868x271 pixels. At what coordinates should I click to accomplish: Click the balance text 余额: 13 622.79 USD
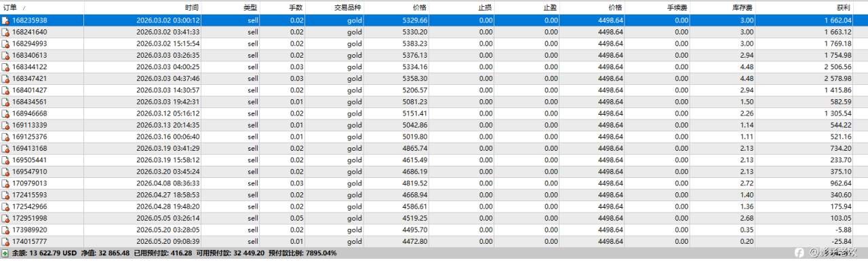click(45, 253)
